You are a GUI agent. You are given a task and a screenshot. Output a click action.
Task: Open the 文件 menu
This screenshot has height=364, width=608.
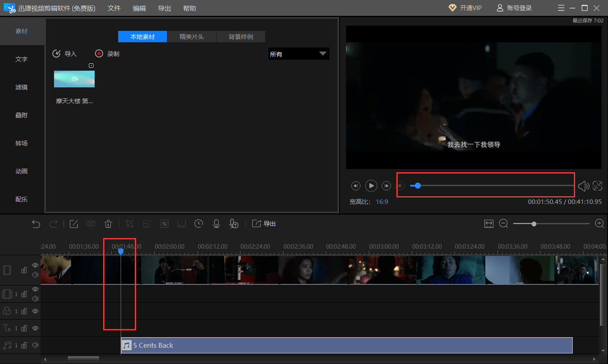(114, 8)
